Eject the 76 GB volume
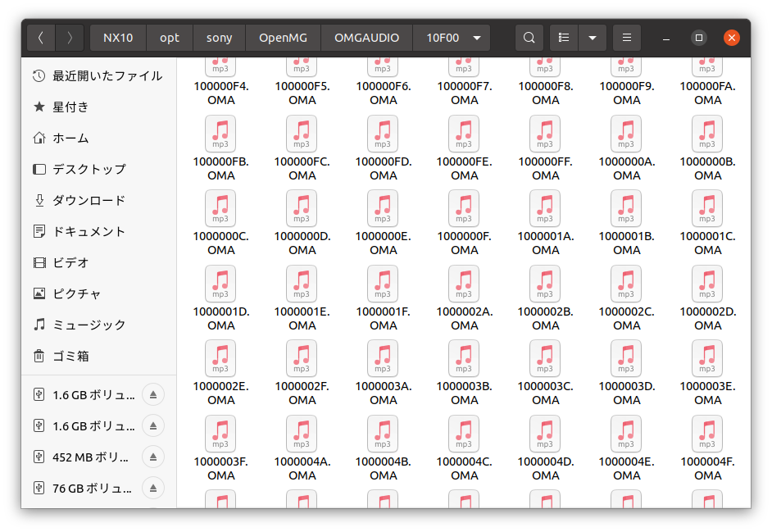This screenshot has height=532, width=772. 153,489
